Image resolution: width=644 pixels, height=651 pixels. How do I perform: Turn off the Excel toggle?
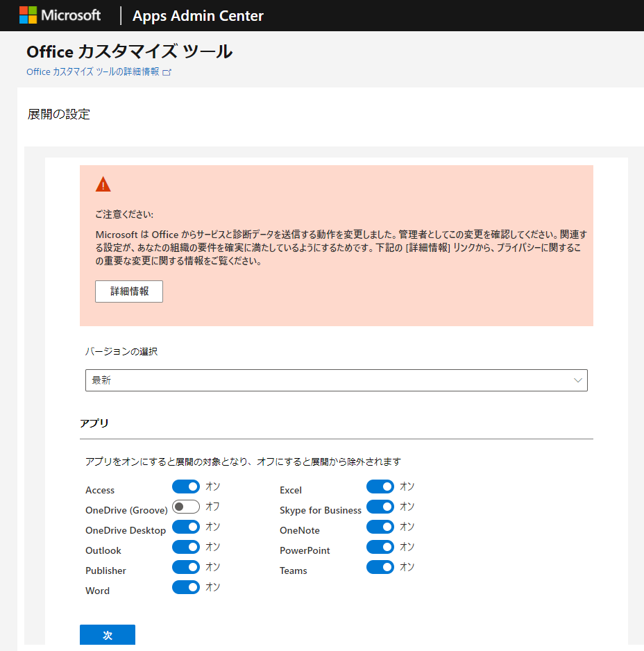(380, 486)
